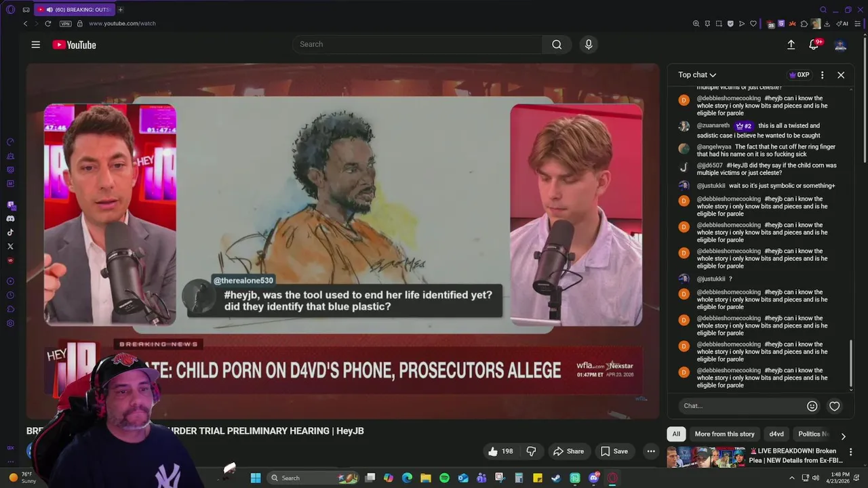Reload the page with refresh button

[x=47, y=24]
